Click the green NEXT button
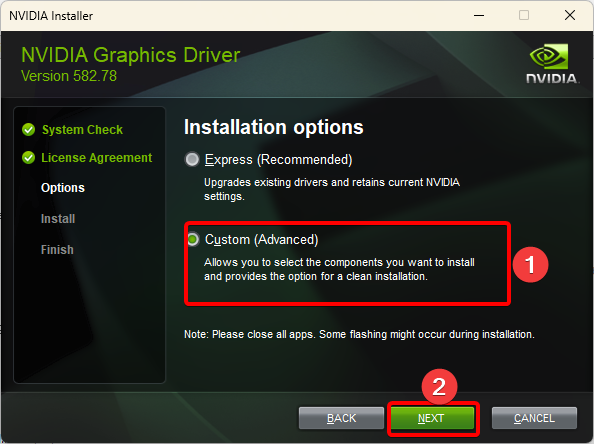 (x=432, y=418)
